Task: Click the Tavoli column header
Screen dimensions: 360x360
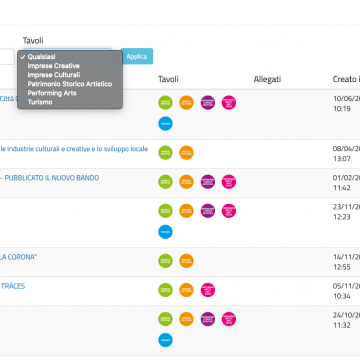Action: [x=168, y=79]
